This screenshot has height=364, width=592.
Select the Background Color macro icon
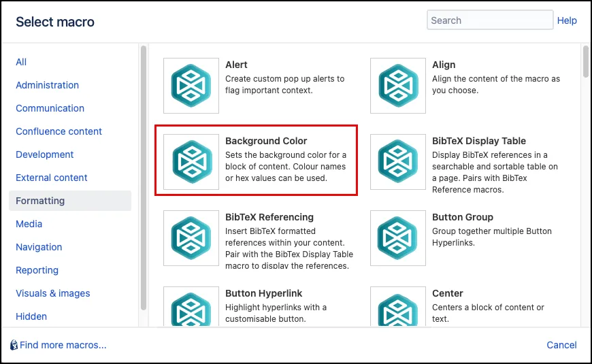point(191,162)
